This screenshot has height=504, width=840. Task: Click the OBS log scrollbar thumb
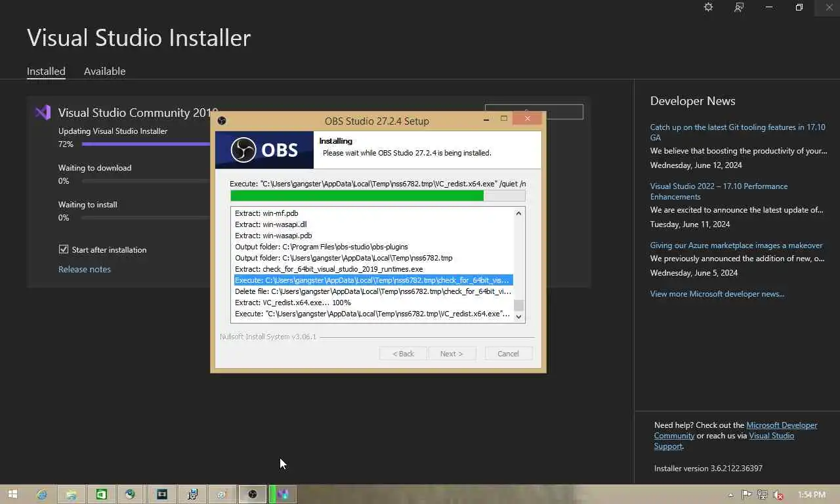click(x=518, y=305)
